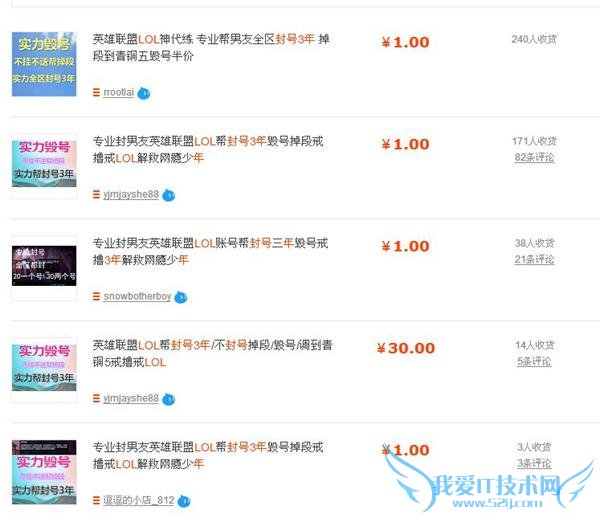Click Wangwang icon next to yjmjayshe88 in ¥30.00 listing
This screenshot has height=518, width=600.
point(168,399)
